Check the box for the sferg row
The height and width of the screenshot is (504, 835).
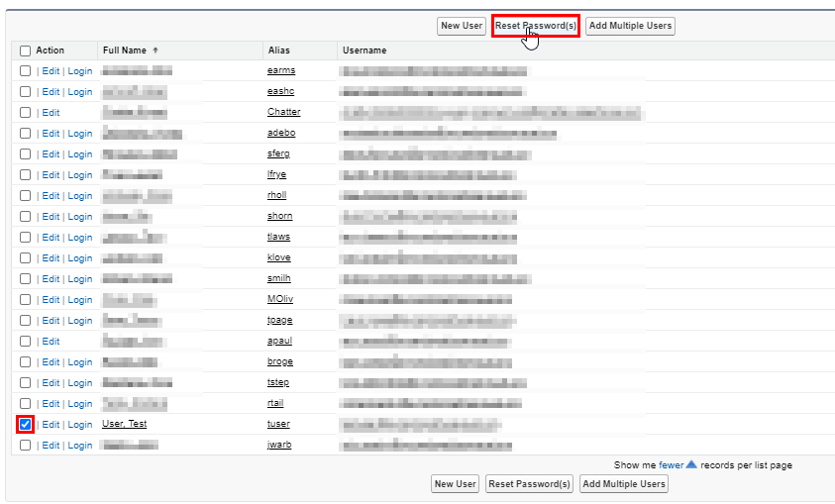25,153
